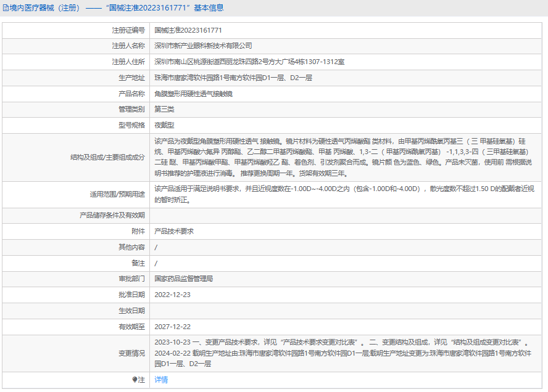Click the 变更情况 change history text
Image resolution: width=548 pixels, height=392 pixels.
[342, 353]
